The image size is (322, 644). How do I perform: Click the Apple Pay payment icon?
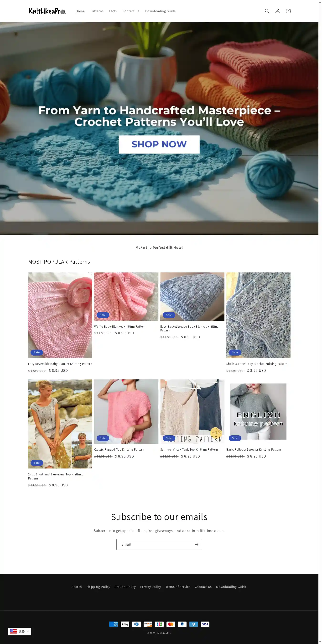pos(125,624)
